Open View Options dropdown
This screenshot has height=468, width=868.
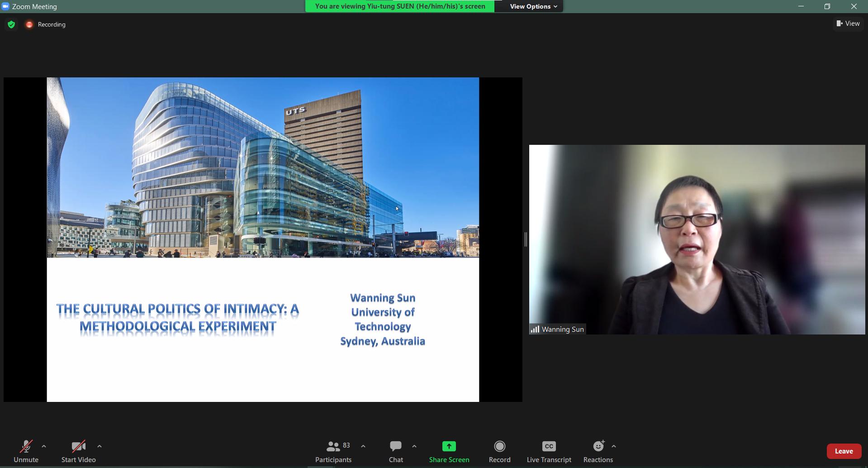533,6
